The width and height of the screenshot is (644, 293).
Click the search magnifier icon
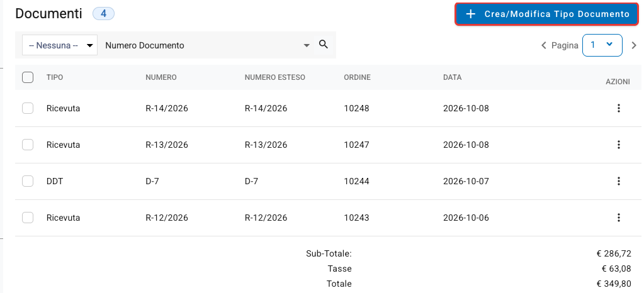pyautogui.click(x=324, y=44)
